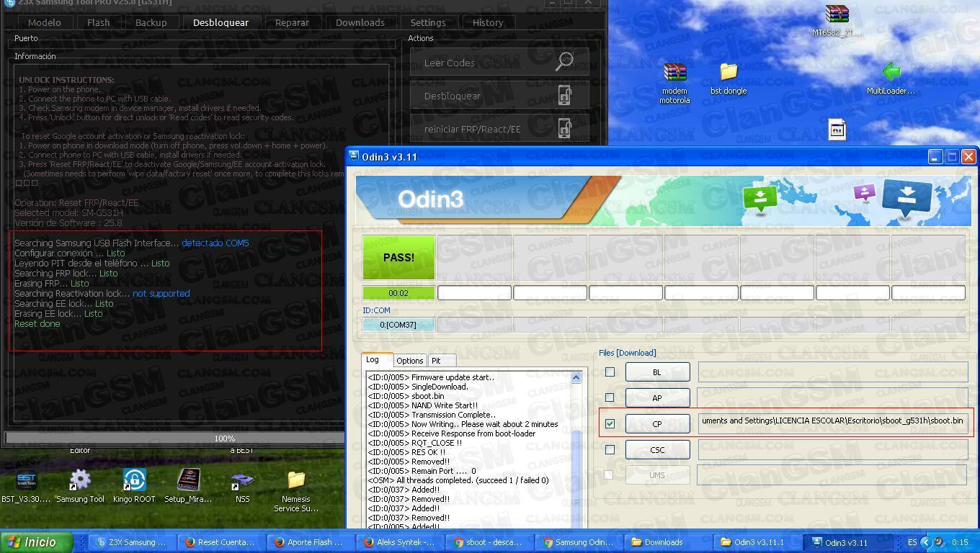Open the modem motorola archive icon

(x=674, y=72)
